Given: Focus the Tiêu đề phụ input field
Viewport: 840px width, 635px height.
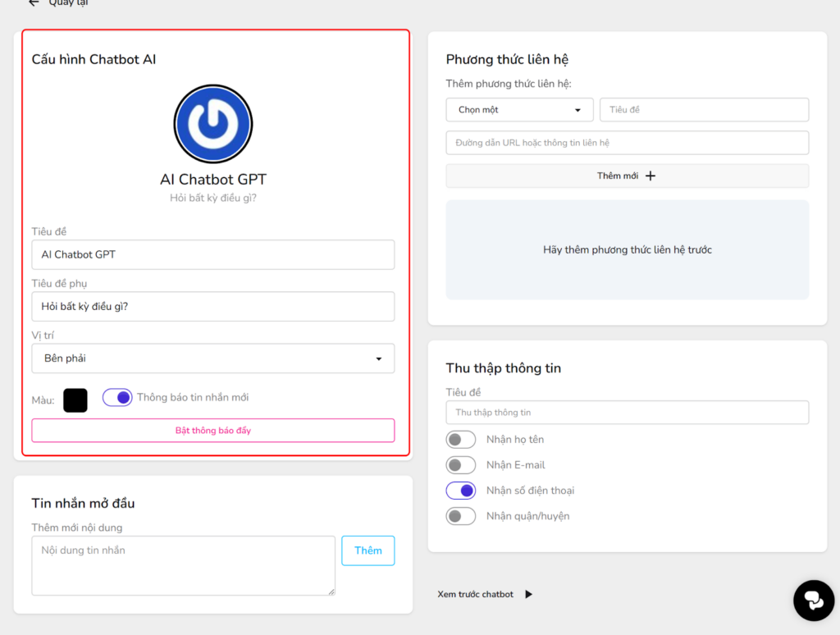Looking at the screenshot, I should [x=213, y=307].
